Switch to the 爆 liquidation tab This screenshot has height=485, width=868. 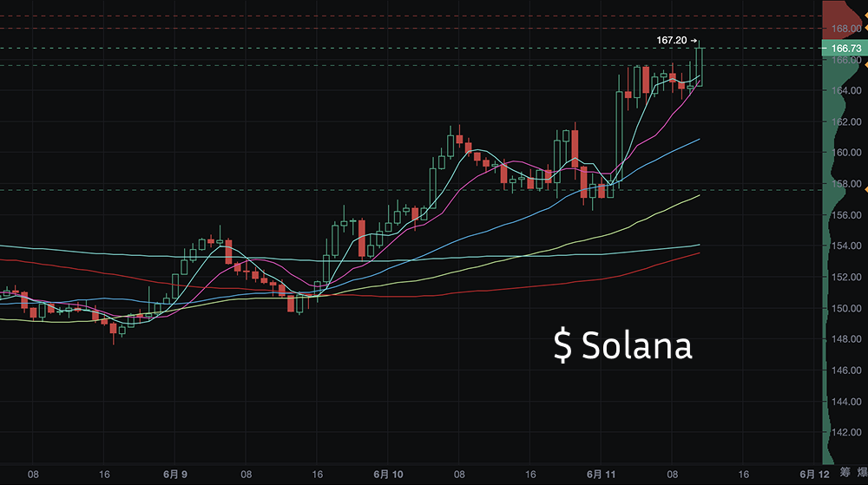858,474
